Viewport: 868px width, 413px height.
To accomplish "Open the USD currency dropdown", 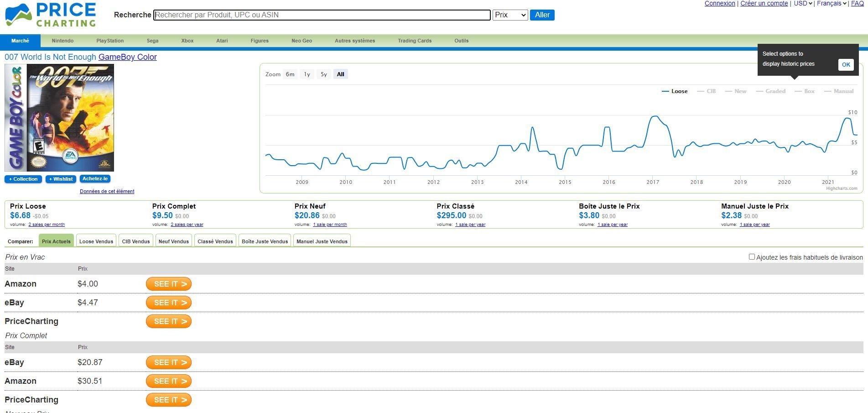I will pyautogui.click(x=803, y=4).
